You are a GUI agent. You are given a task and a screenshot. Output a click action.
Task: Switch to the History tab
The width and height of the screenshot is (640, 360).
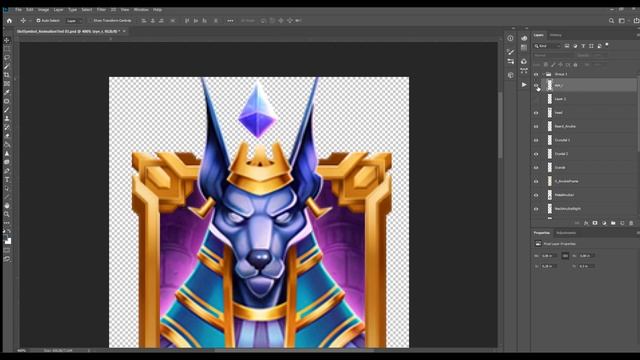[556, 35]
